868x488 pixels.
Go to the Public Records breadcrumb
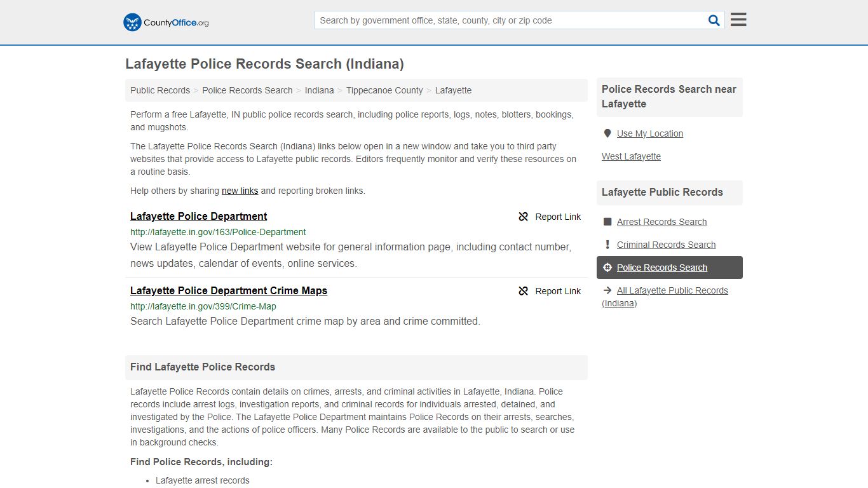pyautogui.click(x=160, y=90)
